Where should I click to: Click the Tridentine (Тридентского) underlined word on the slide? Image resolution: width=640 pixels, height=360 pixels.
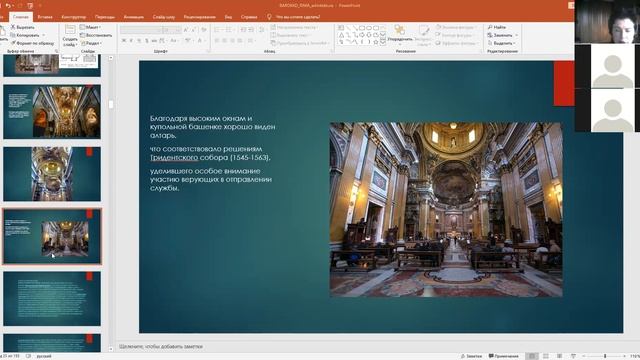pos(174,158)
